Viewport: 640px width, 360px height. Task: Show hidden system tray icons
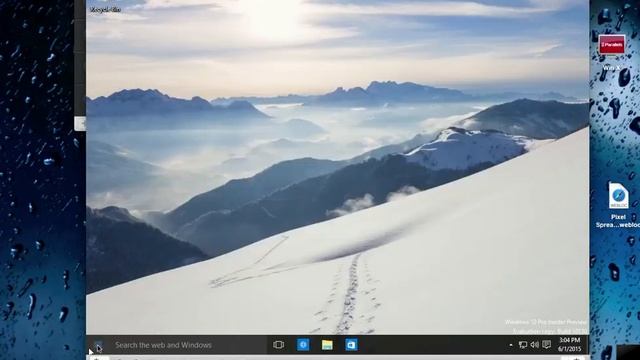511,345
